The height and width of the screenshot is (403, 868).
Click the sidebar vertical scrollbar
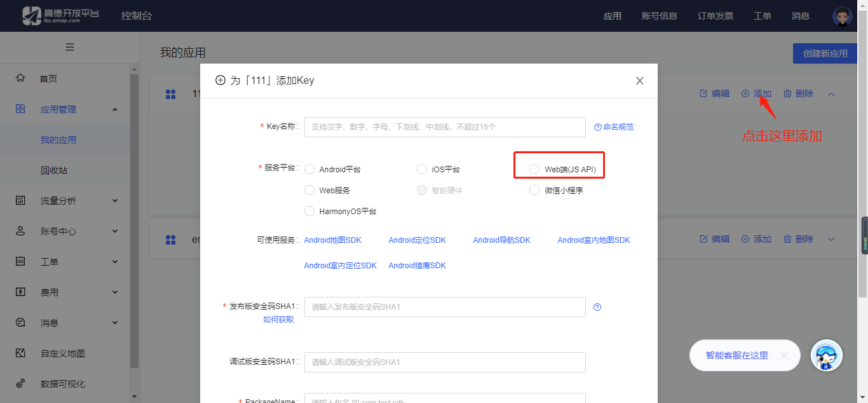(134, 221)
